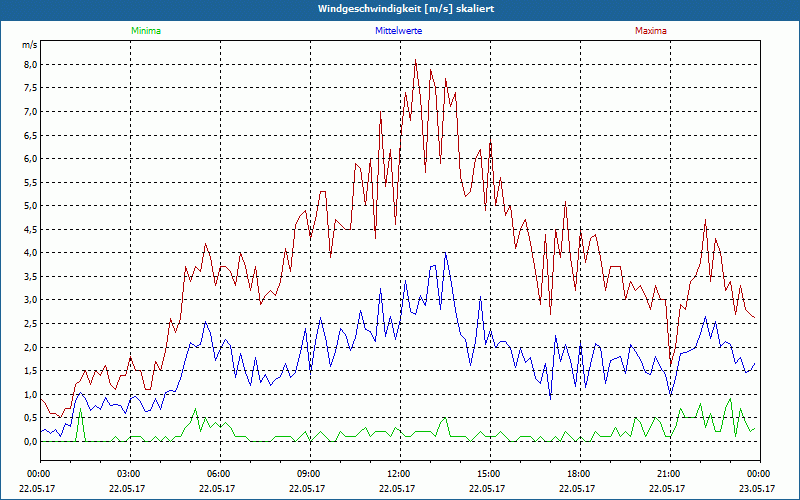
Task: Click the green Minima legend label
Action: click(146, 31)
